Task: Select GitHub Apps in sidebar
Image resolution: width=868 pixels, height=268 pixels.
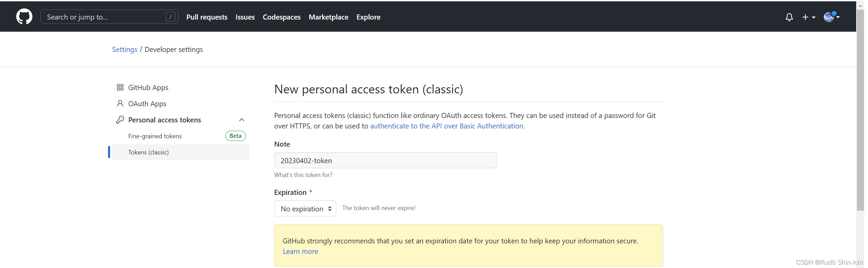Action: tap(181, 87)
